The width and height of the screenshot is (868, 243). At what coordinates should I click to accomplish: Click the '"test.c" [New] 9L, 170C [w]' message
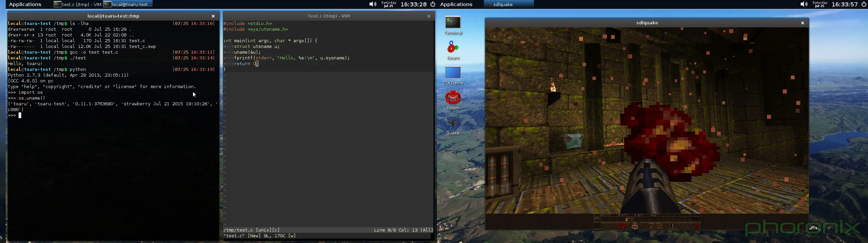260,236
